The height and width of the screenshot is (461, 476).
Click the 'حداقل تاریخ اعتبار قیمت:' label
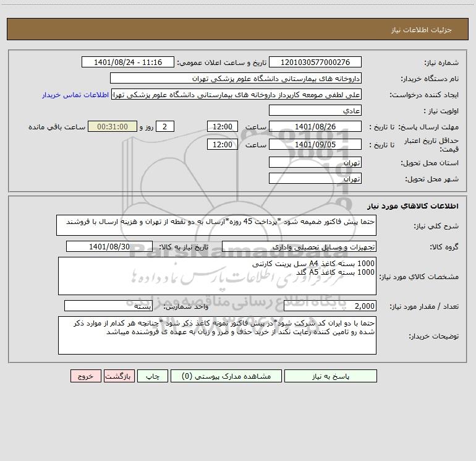tap(431, 145)
